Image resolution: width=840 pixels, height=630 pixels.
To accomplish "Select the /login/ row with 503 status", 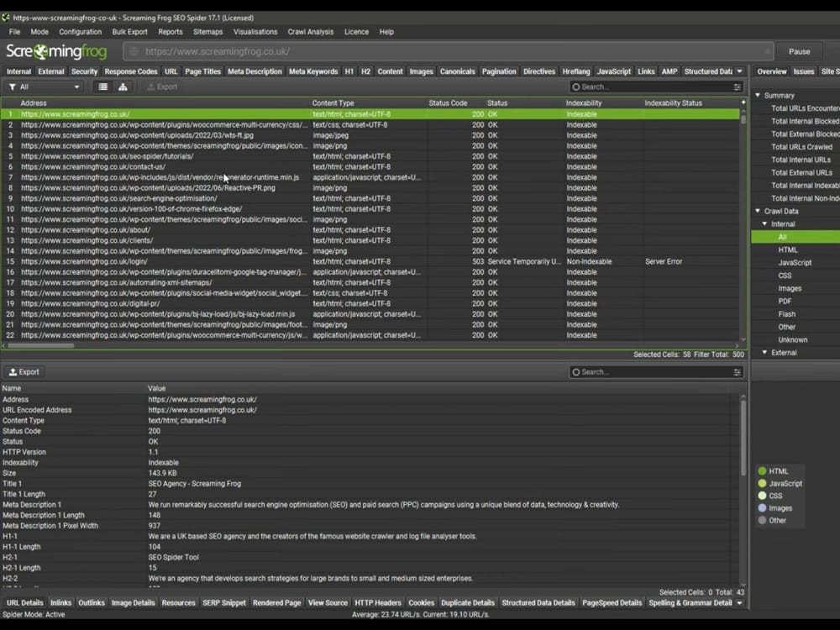I will coord(370,261).
